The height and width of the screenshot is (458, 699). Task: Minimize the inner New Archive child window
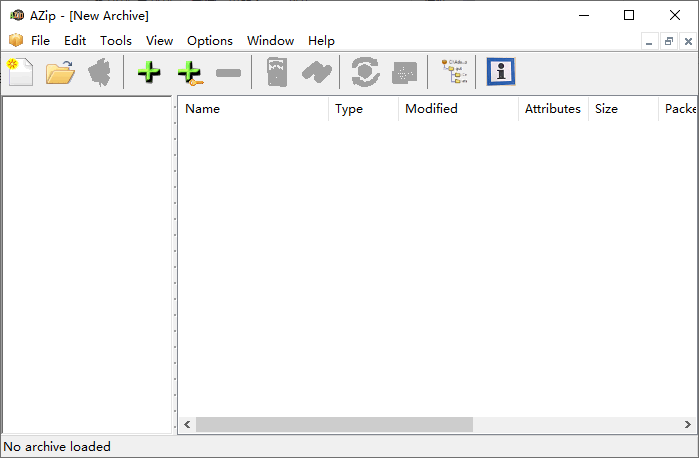(649, 41)
